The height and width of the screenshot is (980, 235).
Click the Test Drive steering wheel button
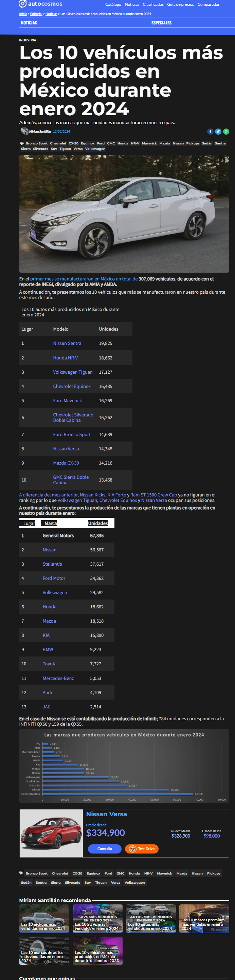[x=142, y=849]
